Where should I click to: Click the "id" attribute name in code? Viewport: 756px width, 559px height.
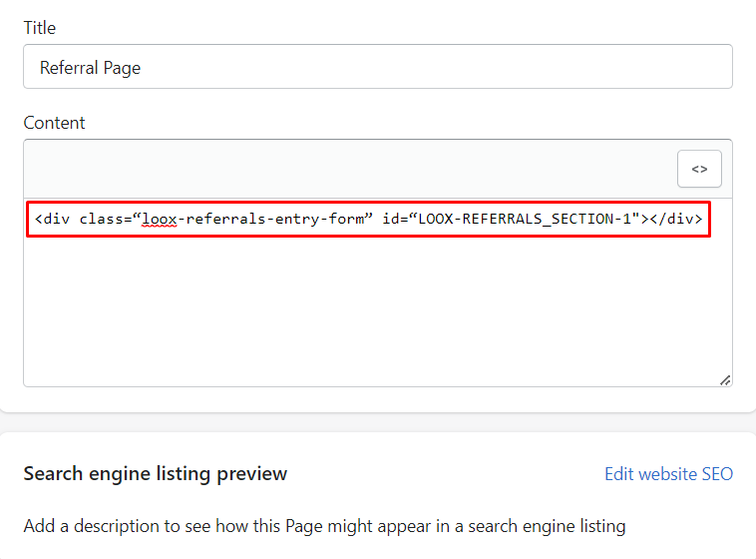click(391, 219)
